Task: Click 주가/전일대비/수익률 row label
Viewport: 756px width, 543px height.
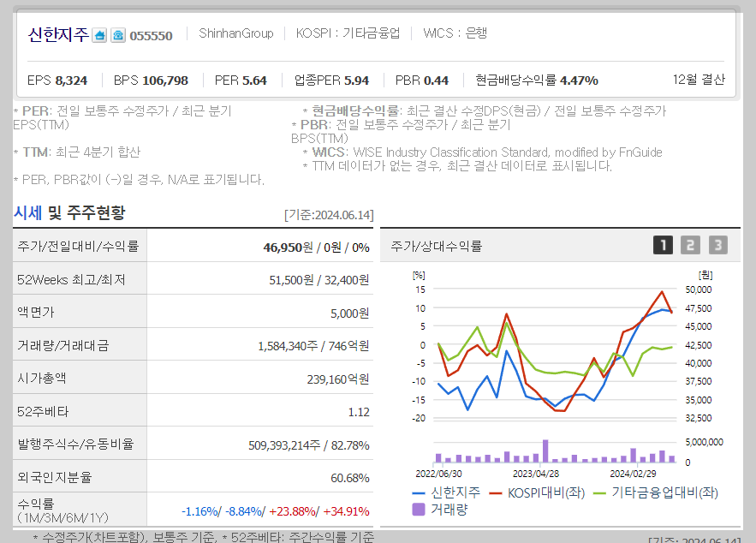Action: pos(78,247)
